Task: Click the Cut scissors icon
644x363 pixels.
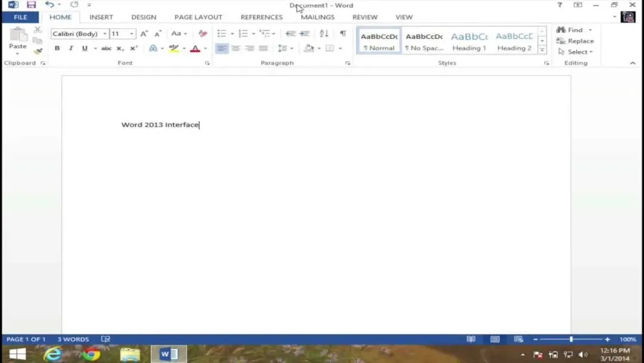Action: (x=38, y=30)
